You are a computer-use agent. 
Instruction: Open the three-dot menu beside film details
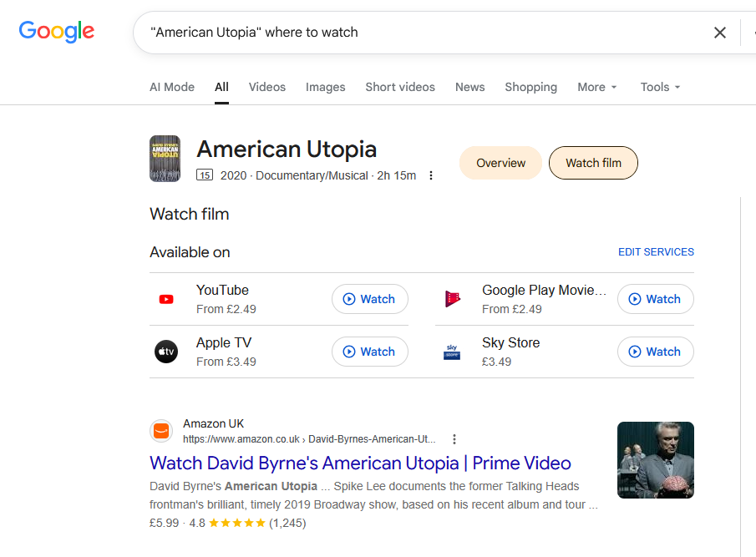(x=431, y=175)
